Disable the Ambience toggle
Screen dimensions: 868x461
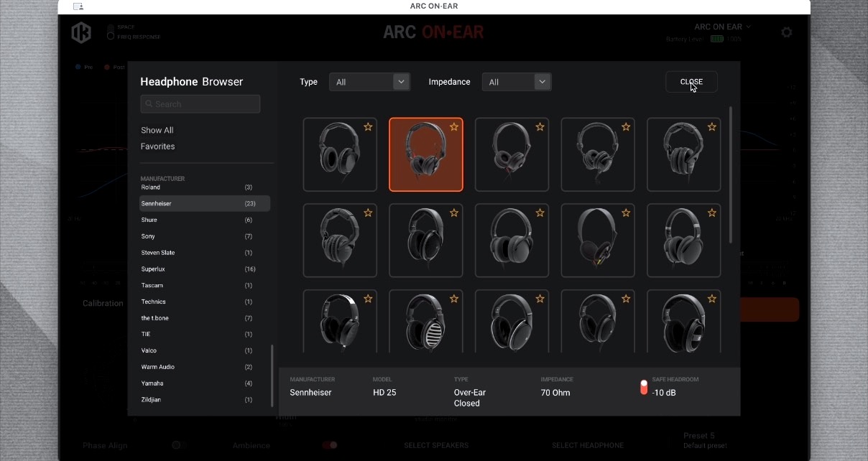tap(329, 445)
